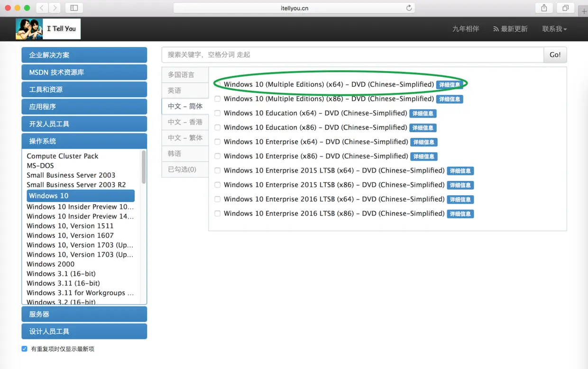Click Windows 10 Enterprise 2016 LTSB x64 title
This screenshot has width=588, height=369.
click(334, 199)
